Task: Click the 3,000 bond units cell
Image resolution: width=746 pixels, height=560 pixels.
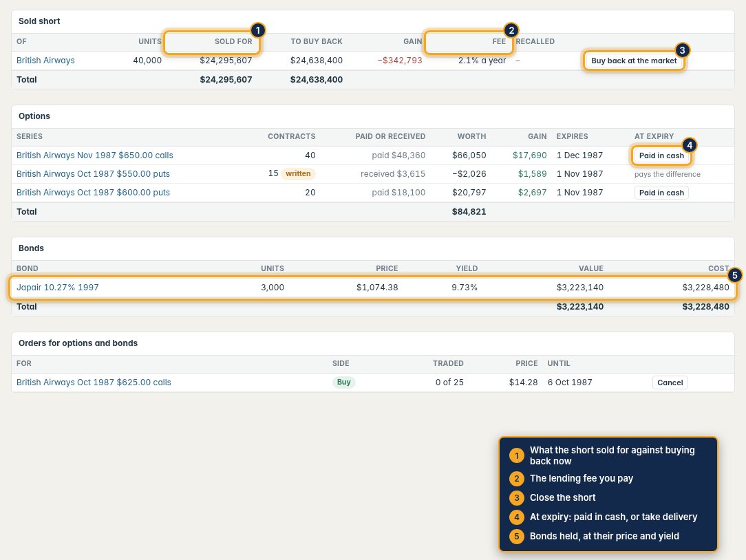Action: pos(273,288)
